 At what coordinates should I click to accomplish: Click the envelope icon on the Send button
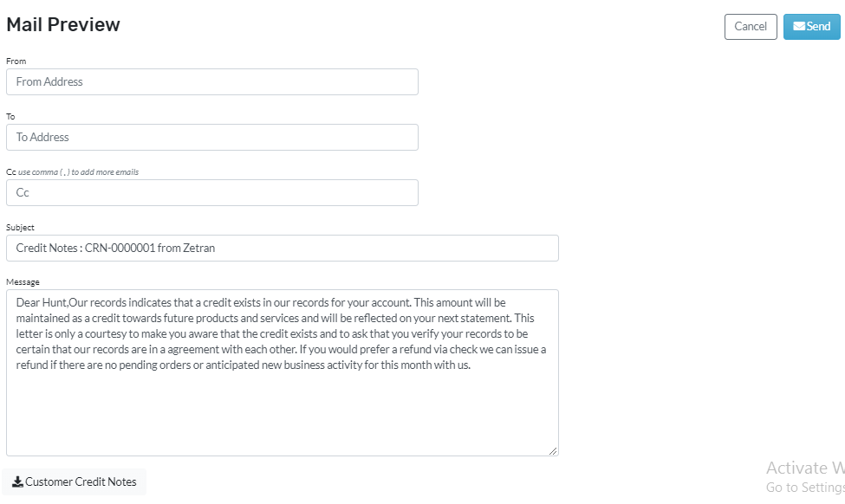(x=799, y=26)
